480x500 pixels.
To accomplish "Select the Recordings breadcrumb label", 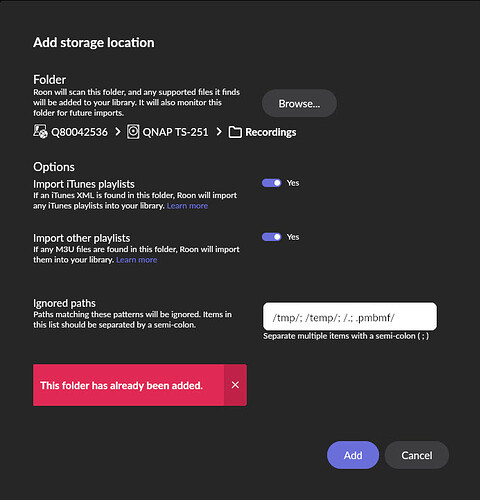I will 271,132.
